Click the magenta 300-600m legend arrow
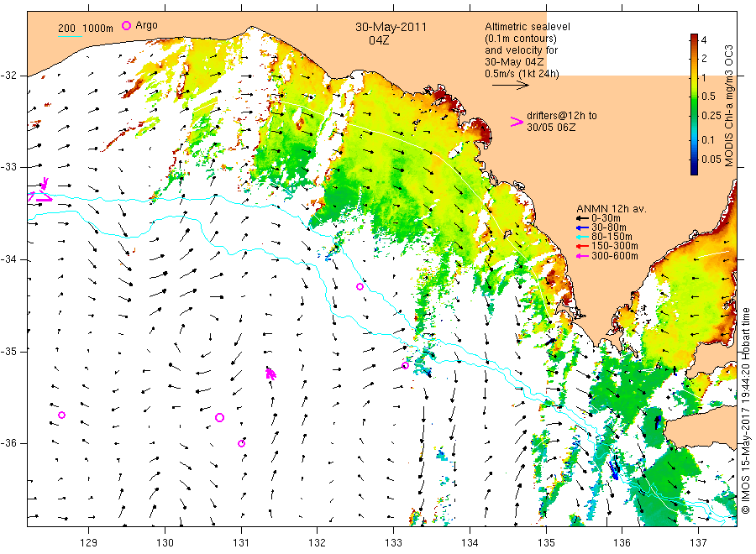The image size is (756, 554). [583, 256]
